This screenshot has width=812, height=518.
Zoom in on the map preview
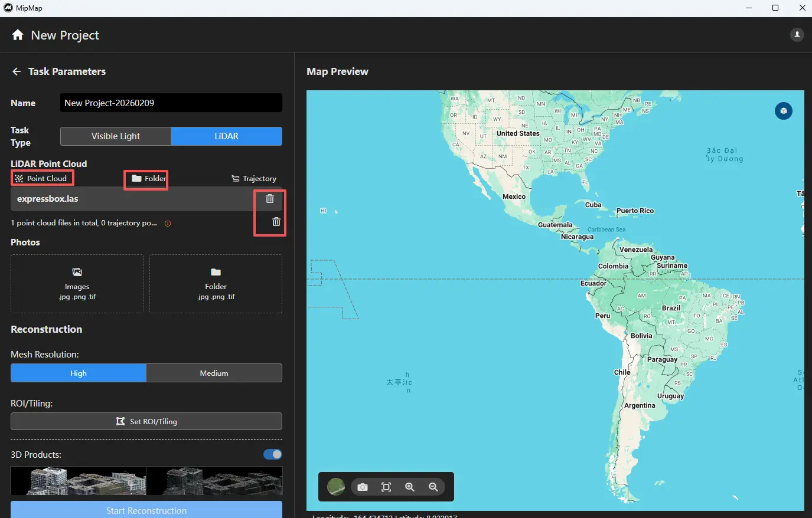410,487
